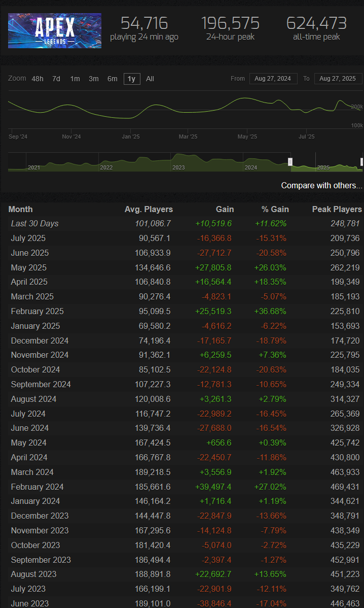Select the 1m zoom range

click(75, 79)
